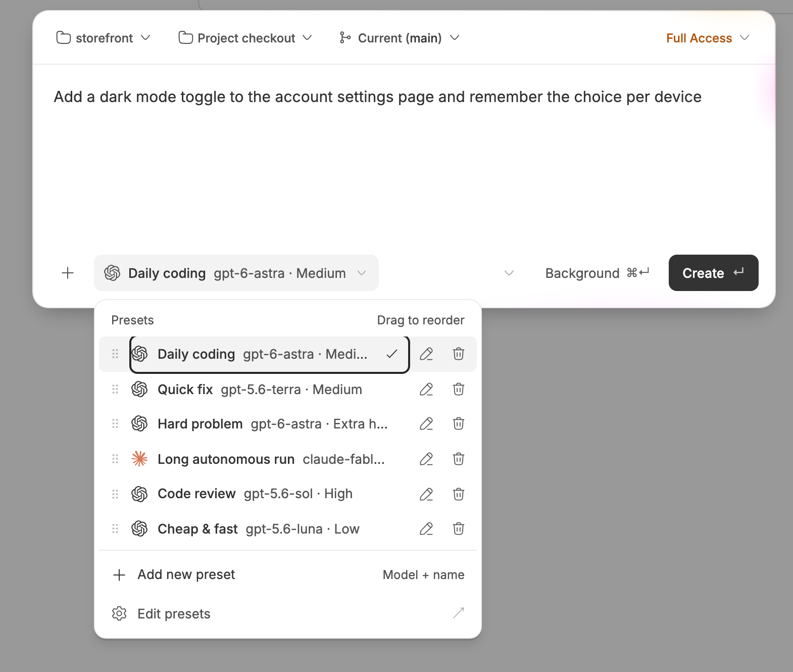Delete the Quick fix preset with its trash icon
Image resolution: width=793 pixels, height=672 pixels.
[459, 390]
